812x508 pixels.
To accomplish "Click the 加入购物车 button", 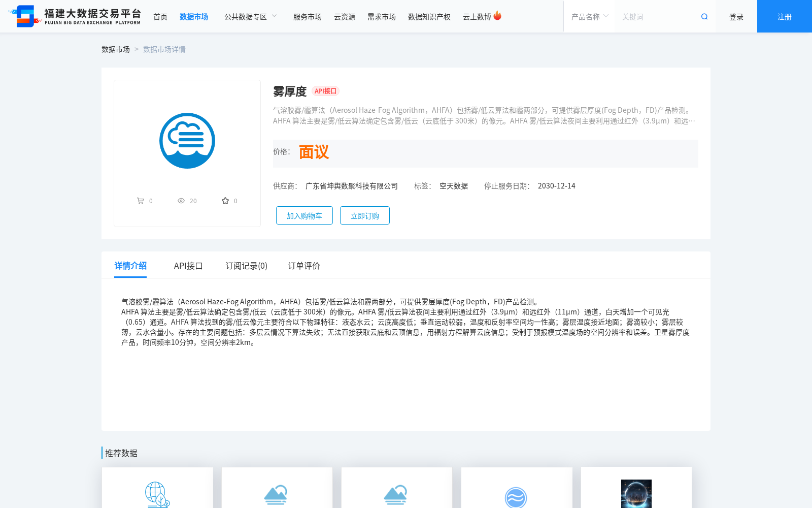I will (304, 215).
